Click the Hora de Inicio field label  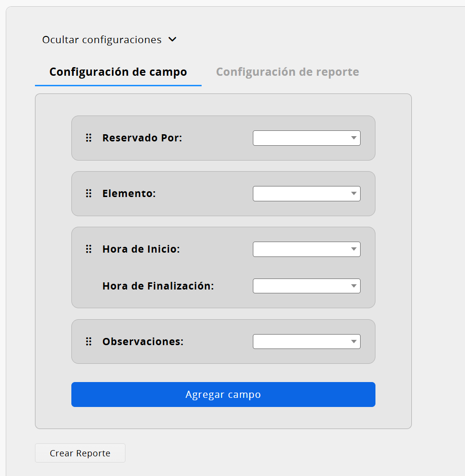pos(141,249)
